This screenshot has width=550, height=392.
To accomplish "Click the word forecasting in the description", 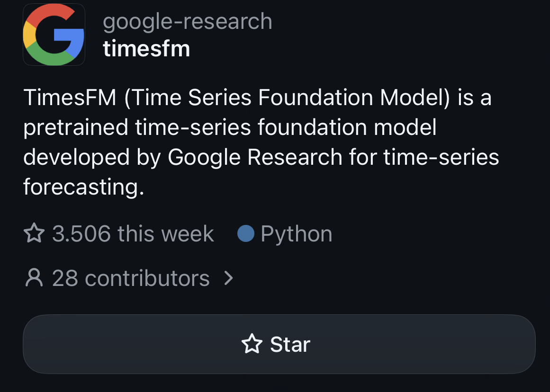I will (84, 187).
